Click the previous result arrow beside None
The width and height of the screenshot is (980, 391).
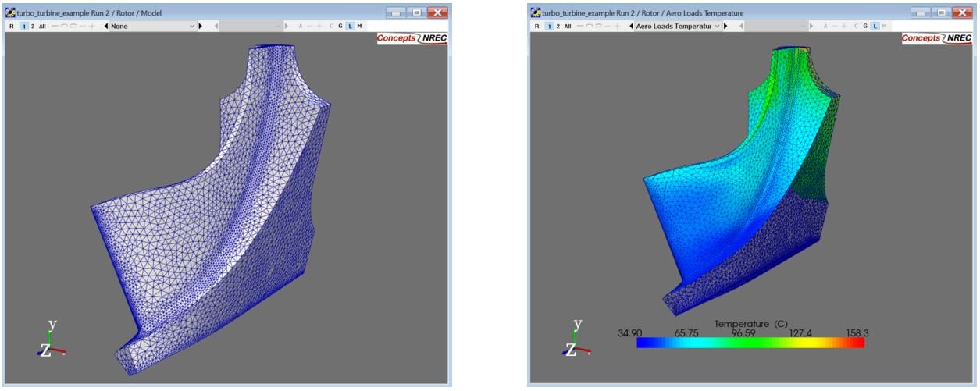[x=106, y=27]
